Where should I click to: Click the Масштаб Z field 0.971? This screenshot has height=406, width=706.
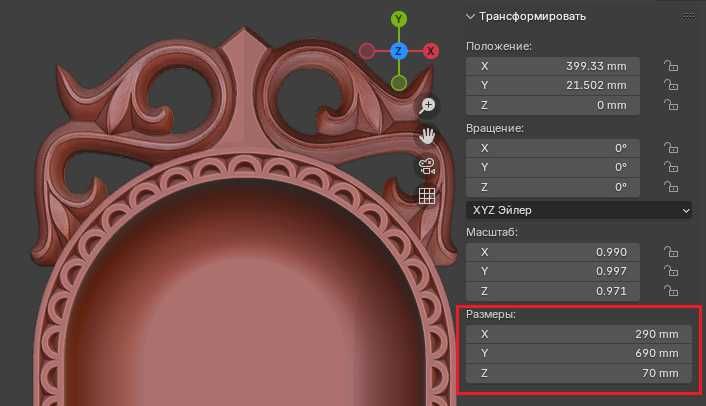552,291
